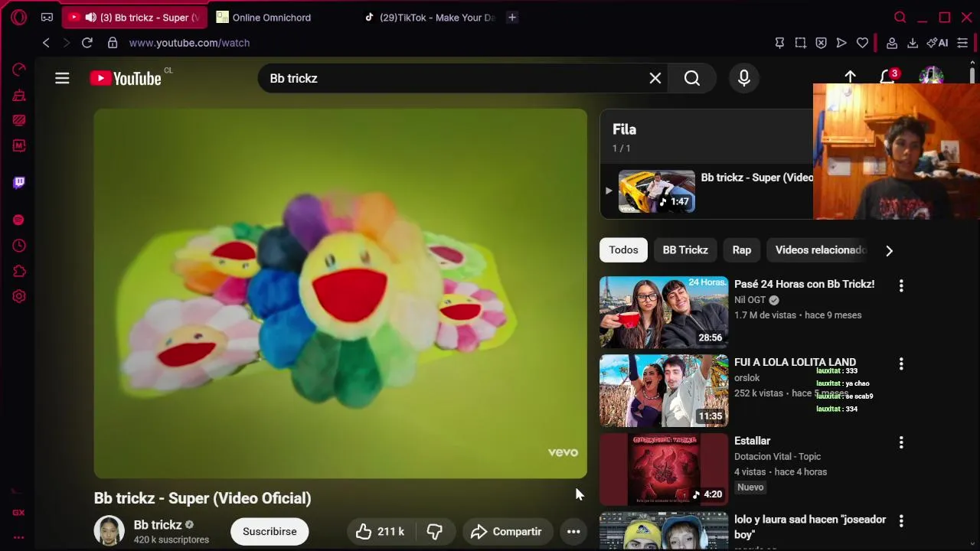Select the Videos relacionados chip
This screenshot has width=980, height=551.
[x=820, y=250]
